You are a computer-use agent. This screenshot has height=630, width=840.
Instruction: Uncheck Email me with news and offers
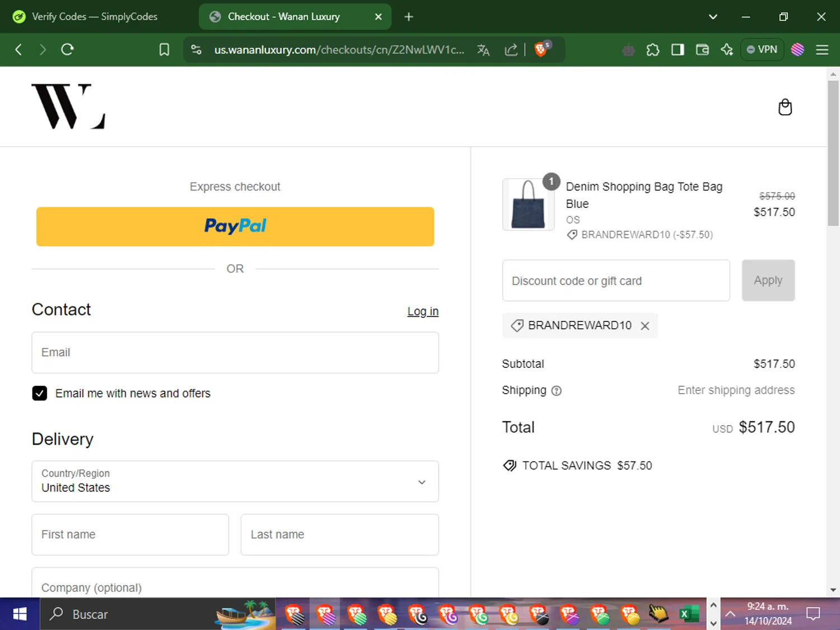[40, 393]
